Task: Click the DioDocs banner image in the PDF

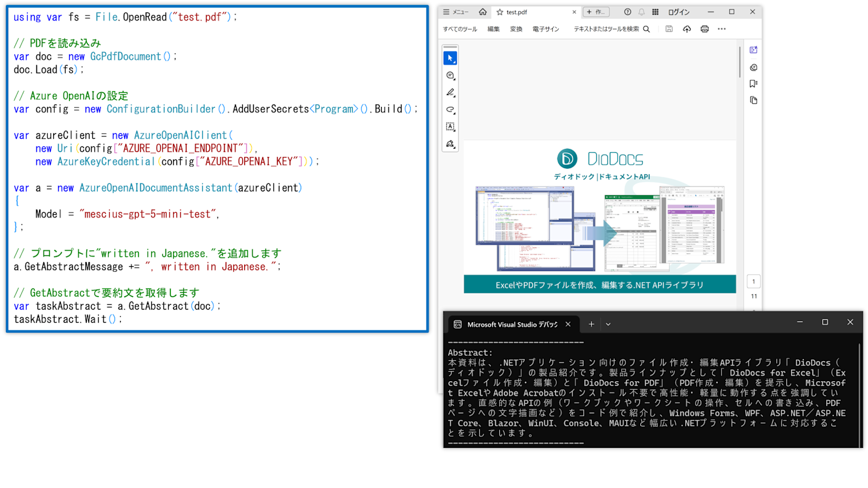Action: pyautogui.click(x=600, y=217)
